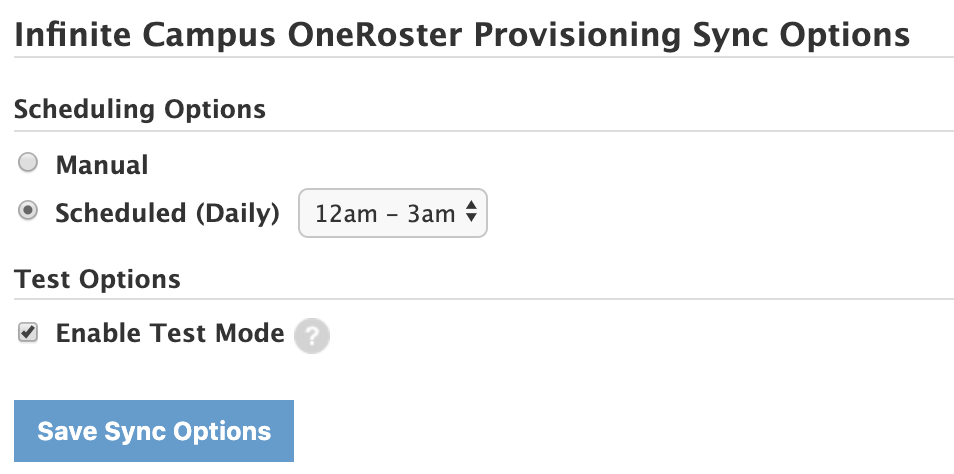Click the Test Options section heading
954x474 pixels.
tap(98, 279)
